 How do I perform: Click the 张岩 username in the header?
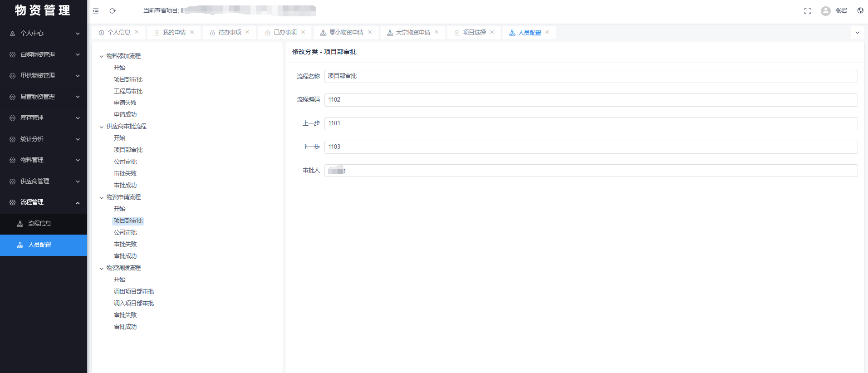841,11
